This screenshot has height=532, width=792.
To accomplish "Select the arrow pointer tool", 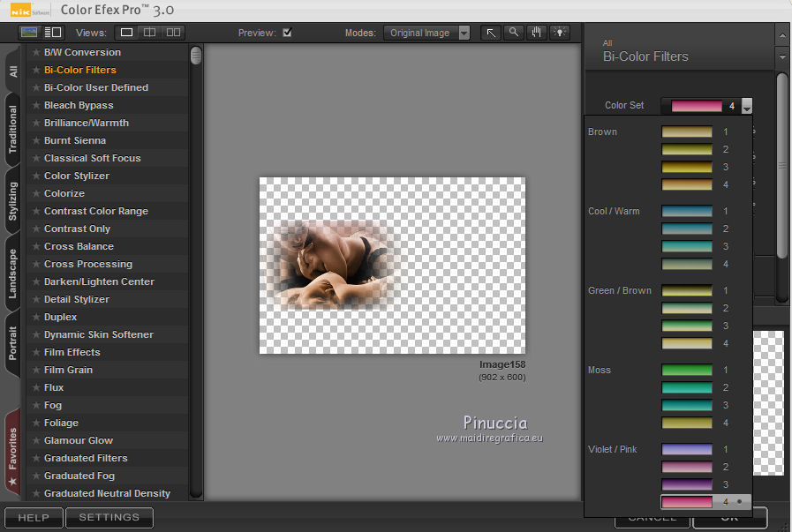I will (x=491, y=33).
